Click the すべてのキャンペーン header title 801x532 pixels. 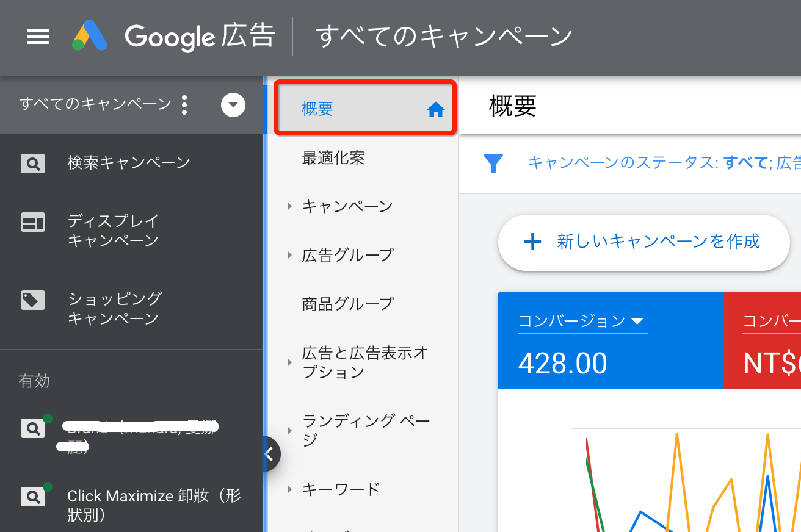444,37
